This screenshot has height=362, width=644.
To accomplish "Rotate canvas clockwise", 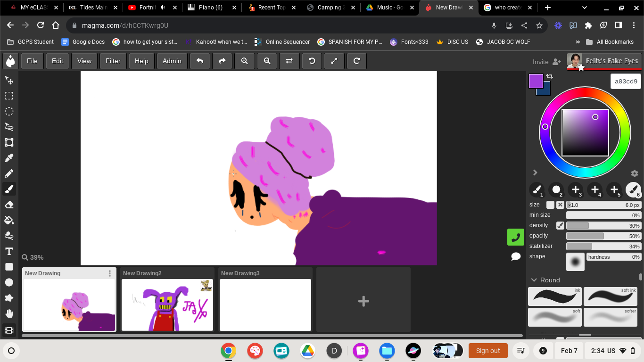I will (357, 61).
